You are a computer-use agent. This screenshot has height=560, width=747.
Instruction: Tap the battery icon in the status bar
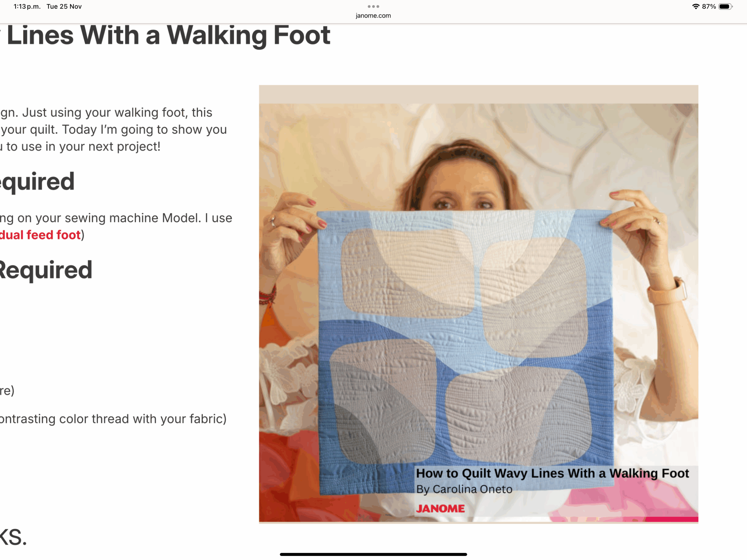(725, 6)
